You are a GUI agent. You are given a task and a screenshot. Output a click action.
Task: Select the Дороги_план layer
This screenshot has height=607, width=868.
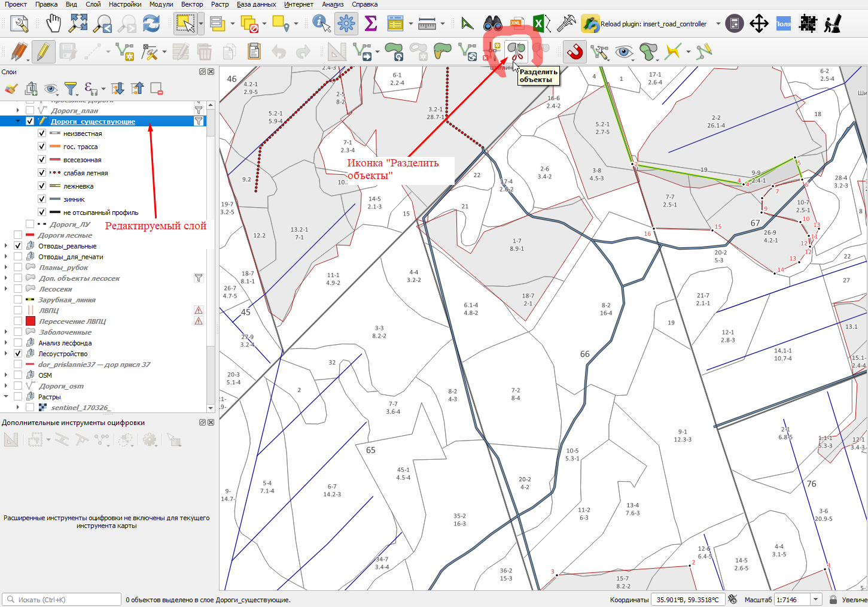coord(74,110)
